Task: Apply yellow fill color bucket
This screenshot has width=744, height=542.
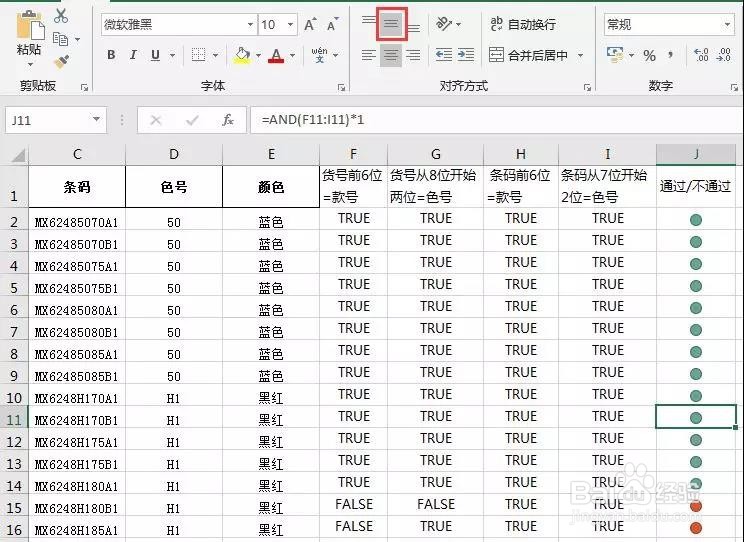Action: click(x=242, y=56)
